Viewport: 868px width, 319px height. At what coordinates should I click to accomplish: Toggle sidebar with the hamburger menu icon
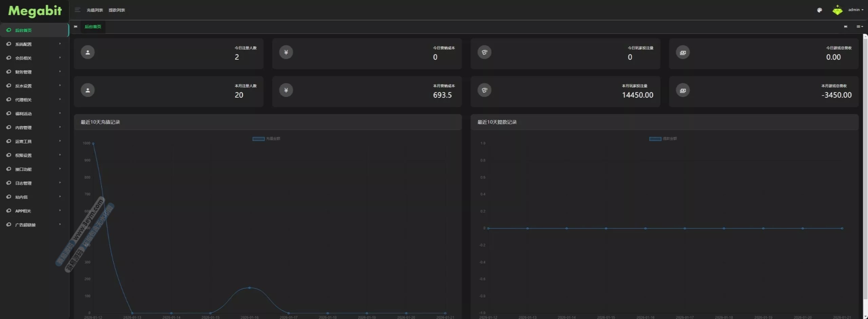pos(77,10)
